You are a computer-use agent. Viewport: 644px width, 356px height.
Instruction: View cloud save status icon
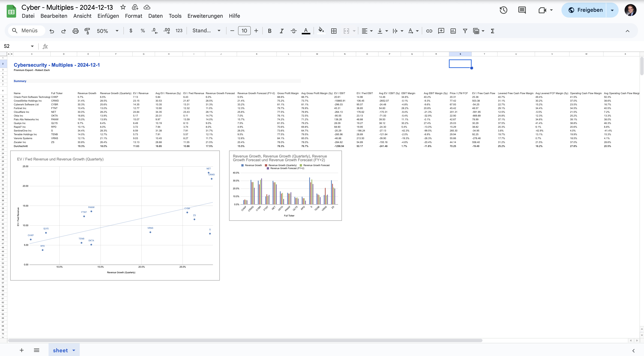click(x=147, y=7)
